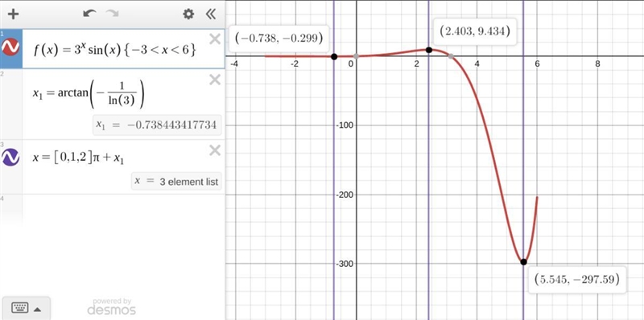Click the 3 element list result
644x320 pixels.
click(176, 182)
